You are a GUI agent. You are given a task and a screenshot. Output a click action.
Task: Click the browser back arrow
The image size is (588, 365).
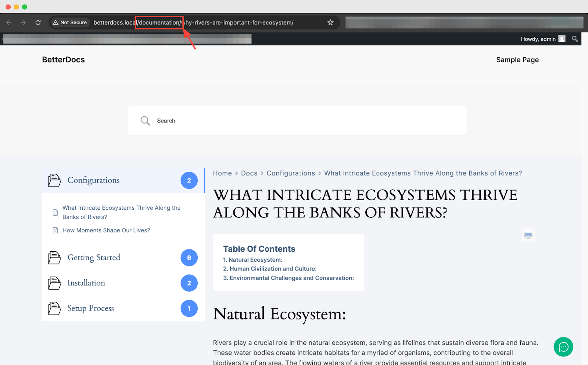pos(9,22)
